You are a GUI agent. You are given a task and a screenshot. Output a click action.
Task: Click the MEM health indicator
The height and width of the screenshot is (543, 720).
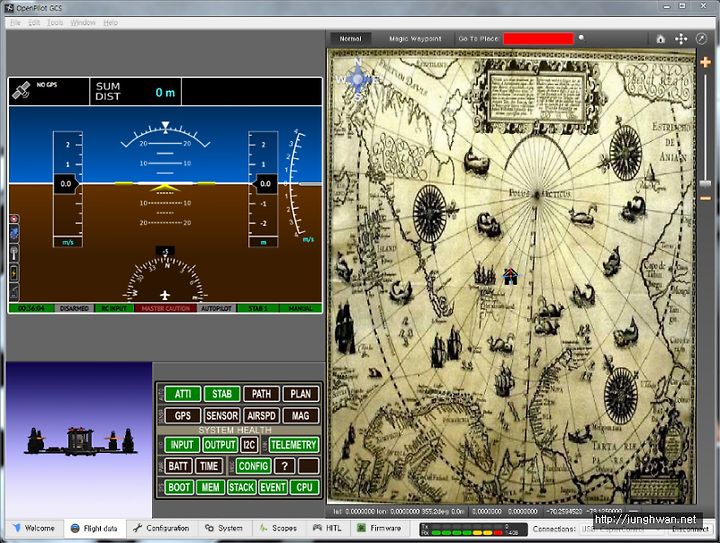(210, 487)
